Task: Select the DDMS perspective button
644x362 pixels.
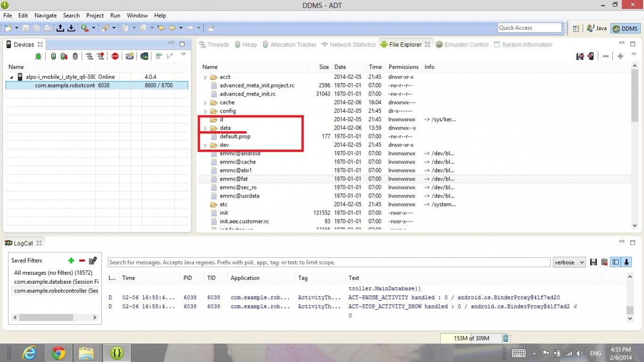Action: (x=625, y=28)
